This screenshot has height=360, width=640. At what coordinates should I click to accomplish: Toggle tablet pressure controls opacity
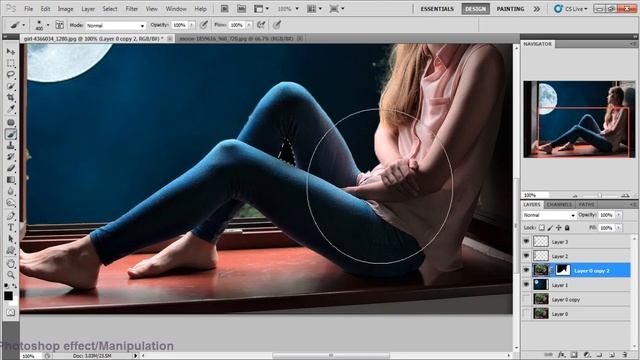click(x=204, y=25)
